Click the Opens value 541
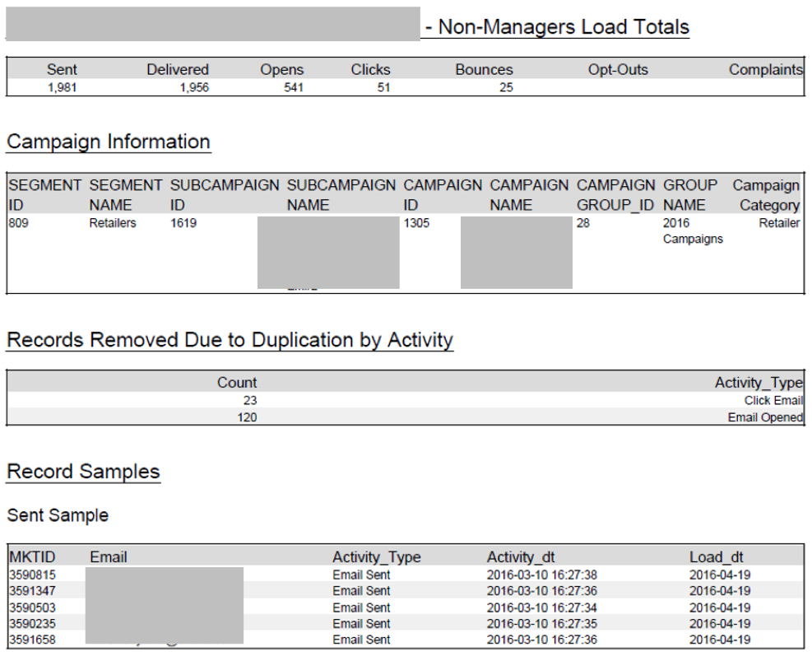Viewport: 812px width, 656px height. click(x=294, y=87)
